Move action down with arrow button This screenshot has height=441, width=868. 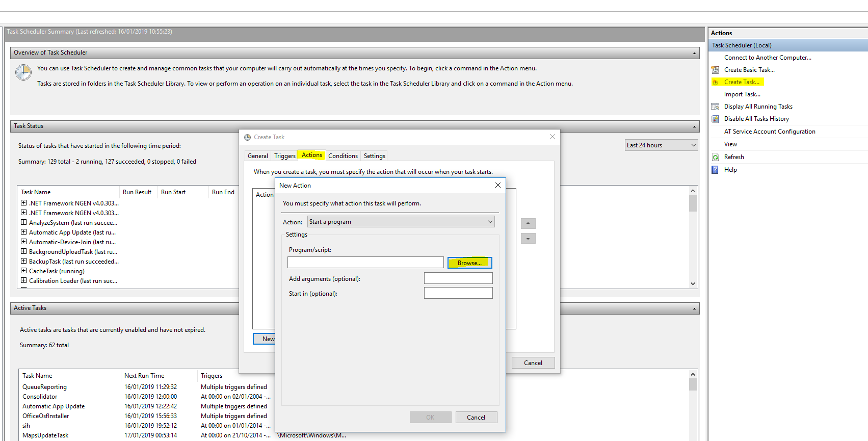pos(528,239)
